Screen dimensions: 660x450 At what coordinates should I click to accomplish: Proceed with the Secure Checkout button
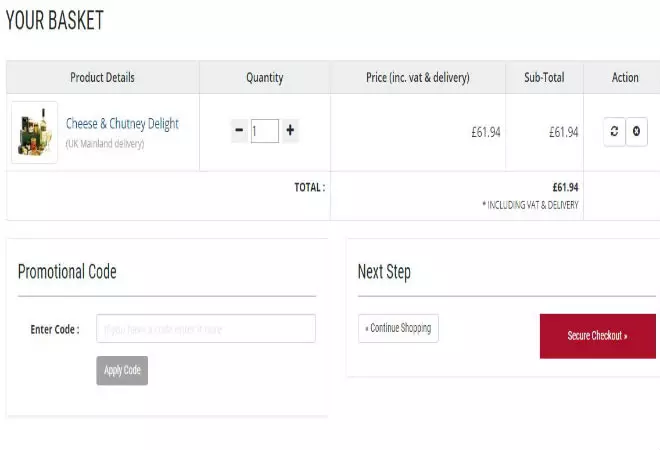598,336
